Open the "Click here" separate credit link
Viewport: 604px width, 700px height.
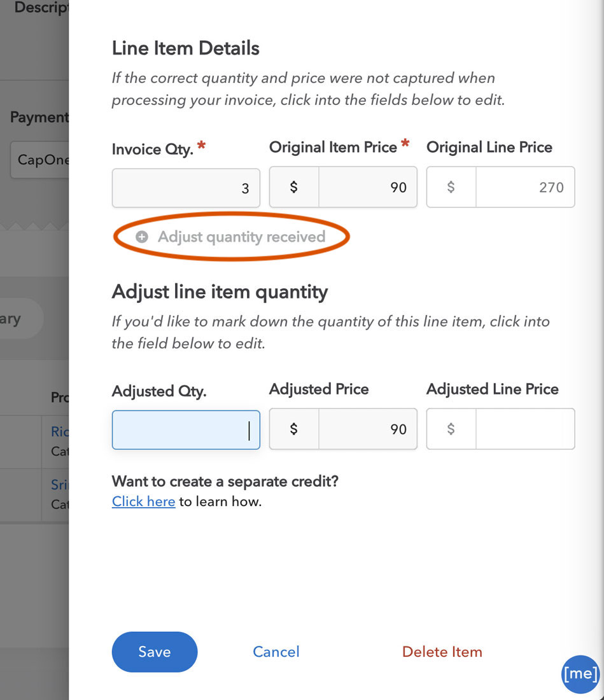click(x=143, y=501)
